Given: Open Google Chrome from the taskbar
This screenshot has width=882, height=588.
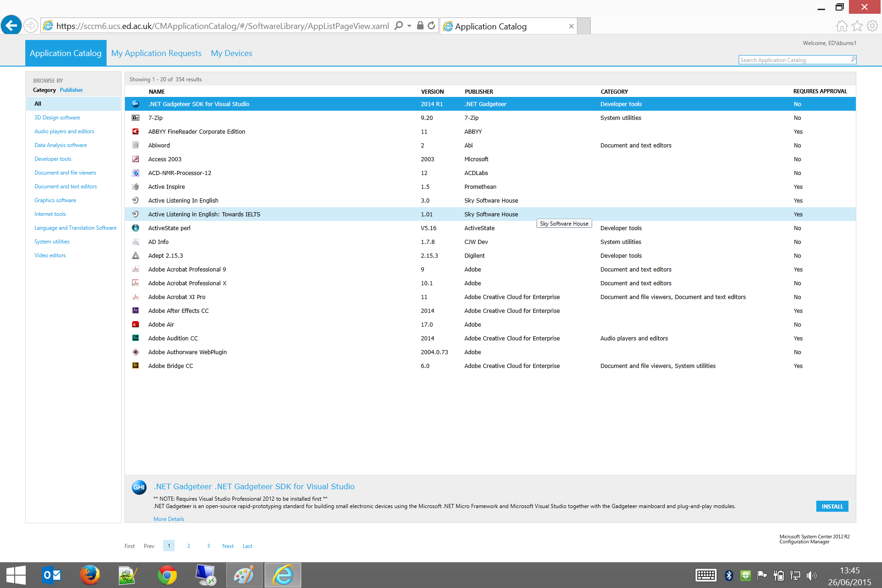Looking at the screenshot, I should pos(167,575).
